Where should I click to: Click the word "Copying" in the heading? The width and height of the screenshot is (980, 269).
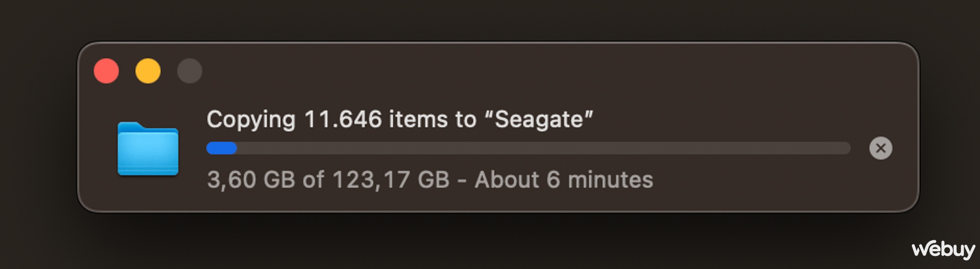251,121
